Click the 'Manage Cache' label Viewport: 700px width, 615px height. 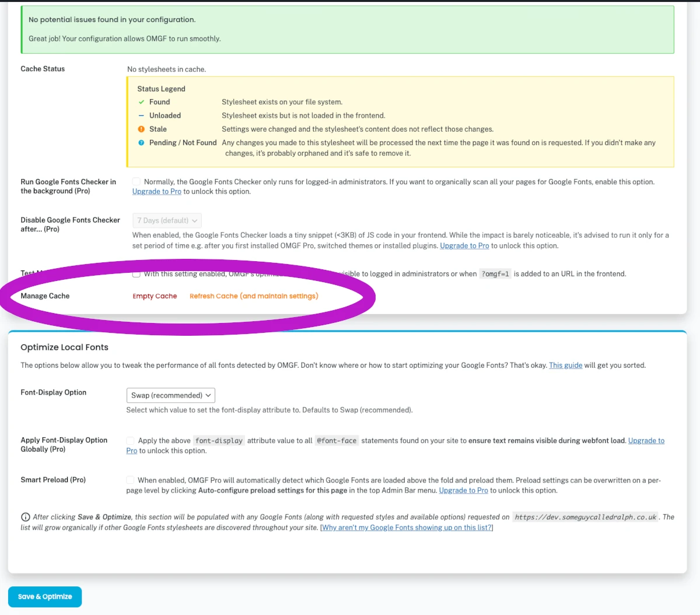[x=45, y=296]
